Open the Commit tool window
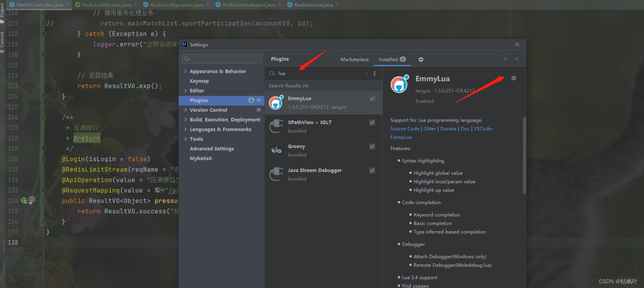The width and height of the screenshot is (644, 288). pyautogui.click(x=2, y=42)
